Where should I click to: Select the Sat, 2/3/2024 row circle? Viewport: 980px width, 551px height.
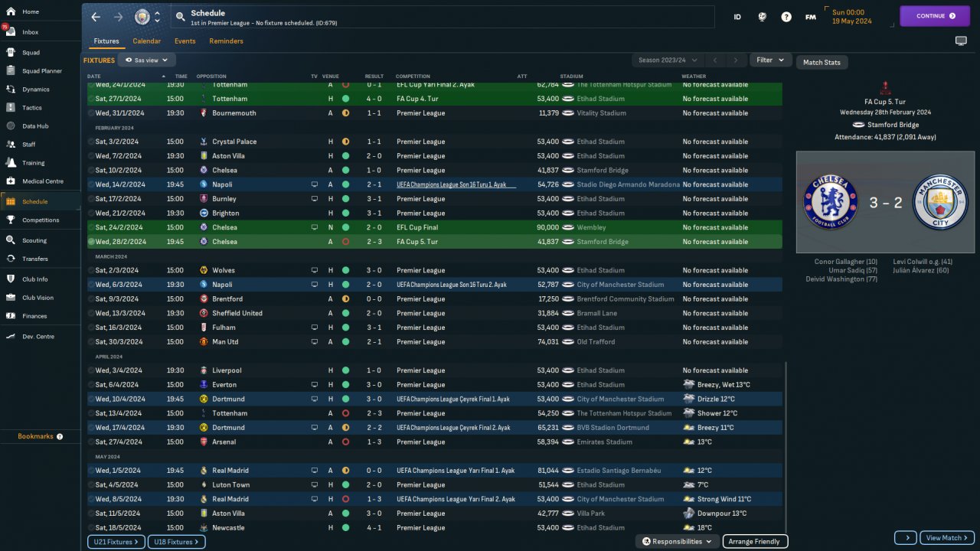pyautogui.click(x=91, y=270)
